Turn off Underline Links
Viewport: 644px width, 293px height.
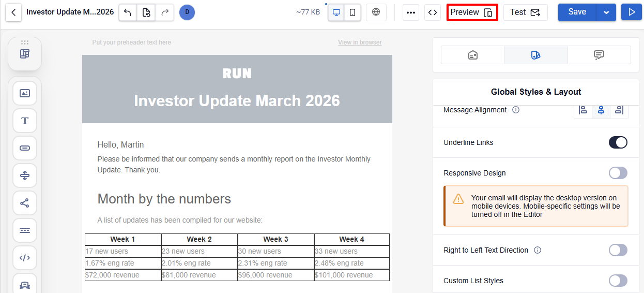coord(618,142)
